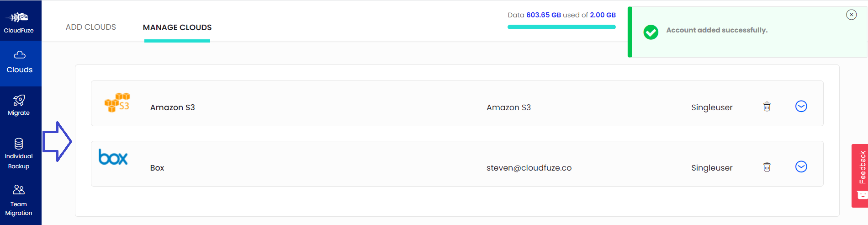Open Individual Backup in sidebar
Viewport: 868px width, 225px height.
click(x=19, y=154)
